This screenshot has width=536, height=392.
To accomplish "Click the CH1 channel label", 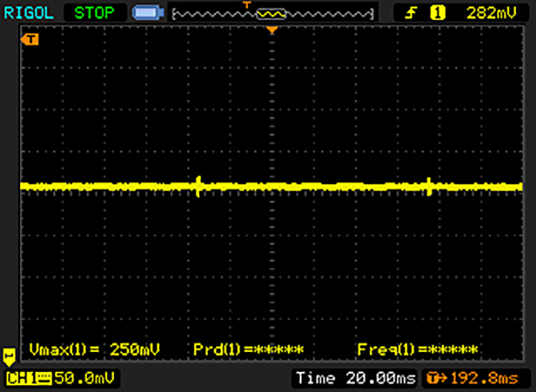I will [x=28, y=379].
